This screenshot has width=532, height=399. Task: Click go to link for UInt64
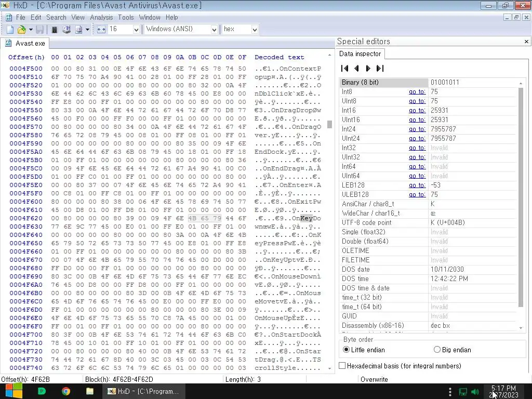coord(417,176)
